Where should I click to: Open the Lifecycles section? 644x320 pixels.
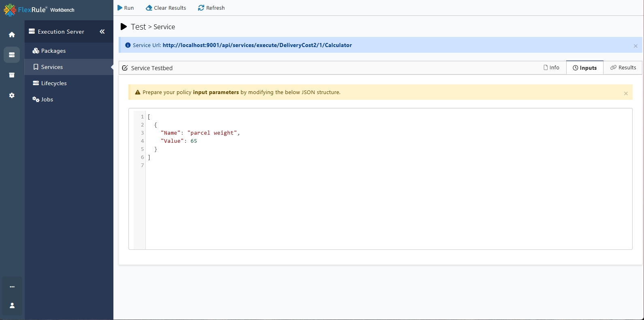coord(69,83)
